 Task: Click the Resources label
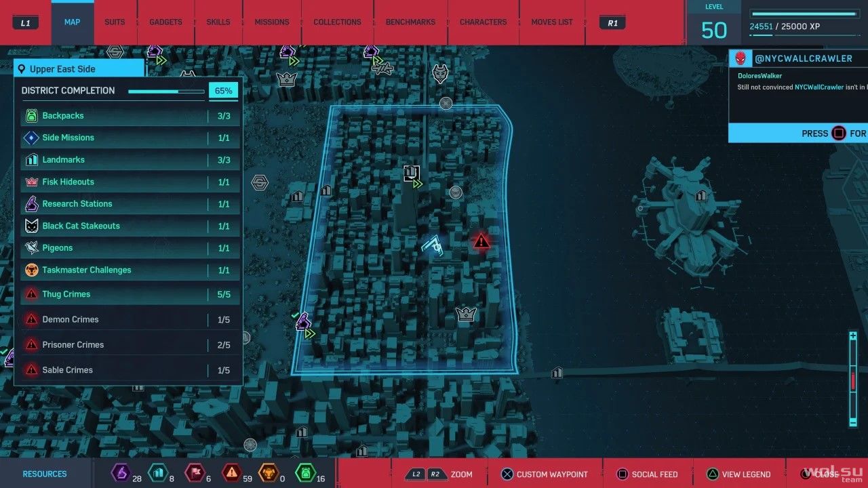pyautogui.click(x=45, y=474)
